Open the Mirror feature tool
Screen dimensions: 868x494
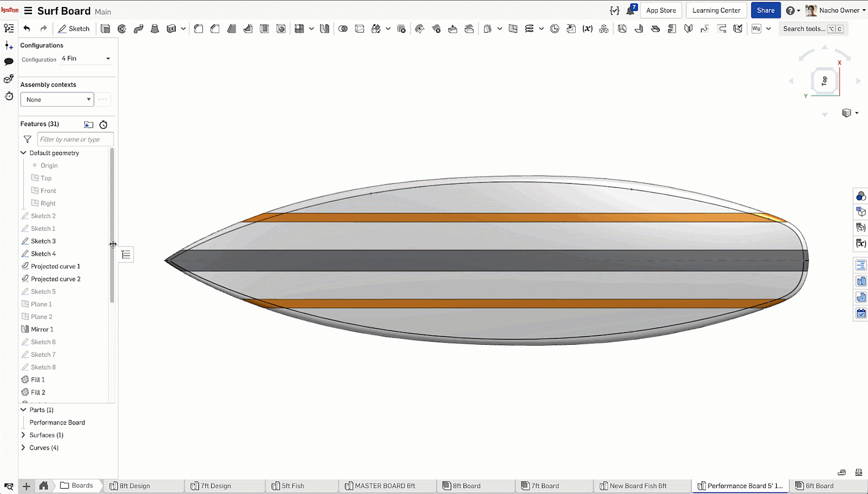click(x=324, y=29)
